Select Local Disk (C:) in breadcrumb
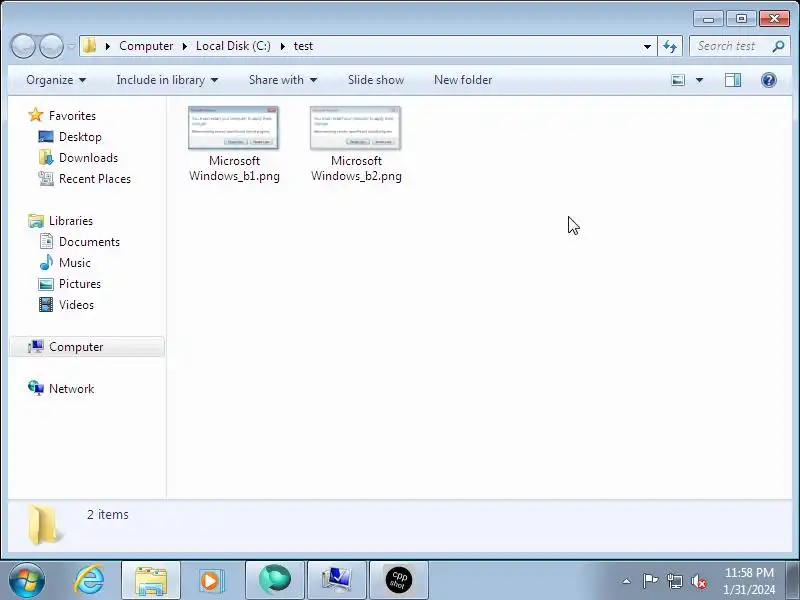This screenshot has height=600, width=800. point(233,46)
